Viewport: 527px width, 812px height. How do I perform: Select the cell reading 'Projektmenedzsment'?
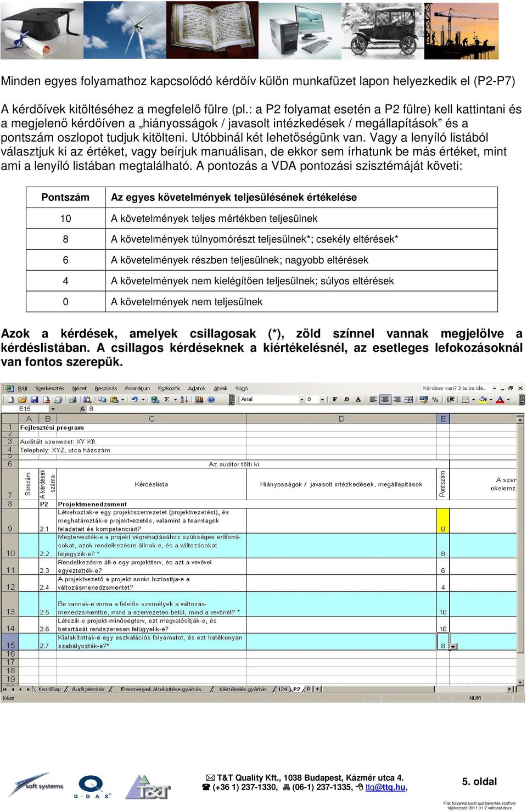pos(152,504)
